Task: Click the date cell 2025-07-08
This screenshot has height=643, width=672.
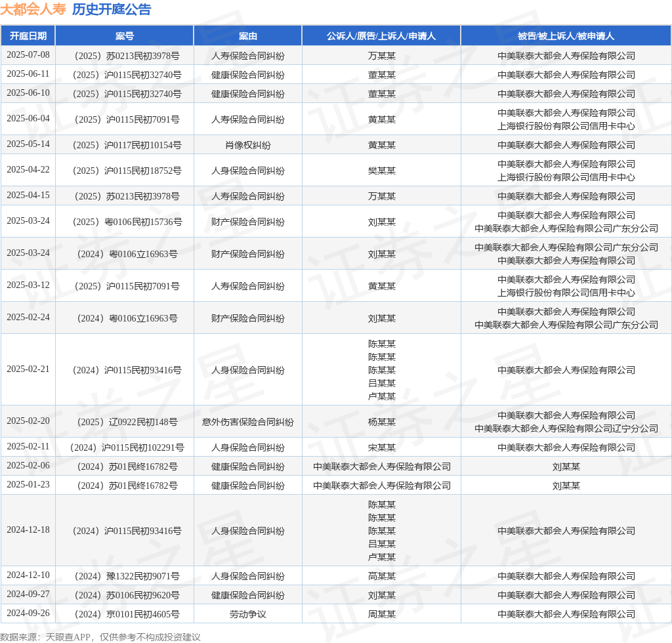Action: tap(28, 55)
